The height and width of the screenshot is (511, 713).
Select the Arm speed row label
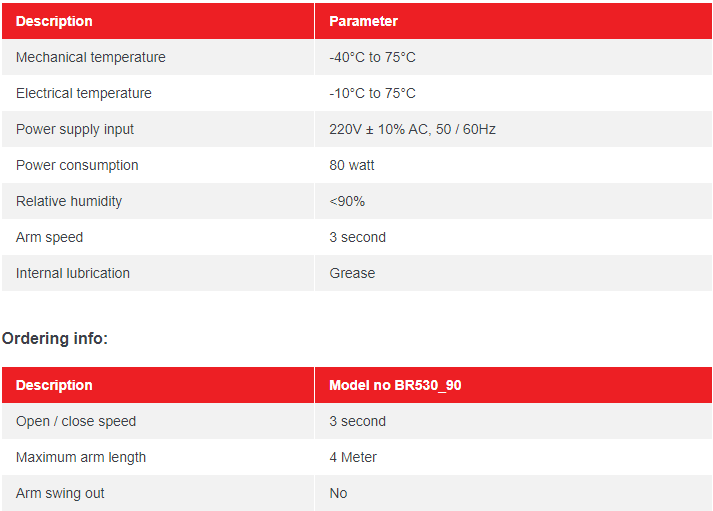(x=50, y=237)
